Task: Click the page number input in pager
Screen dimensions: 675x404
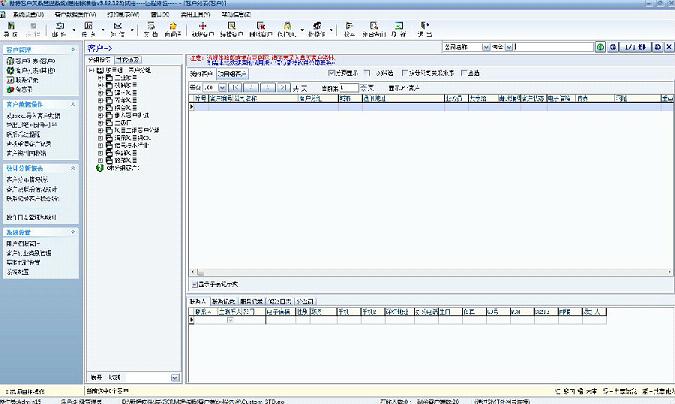Action: (x=349, y=87)
